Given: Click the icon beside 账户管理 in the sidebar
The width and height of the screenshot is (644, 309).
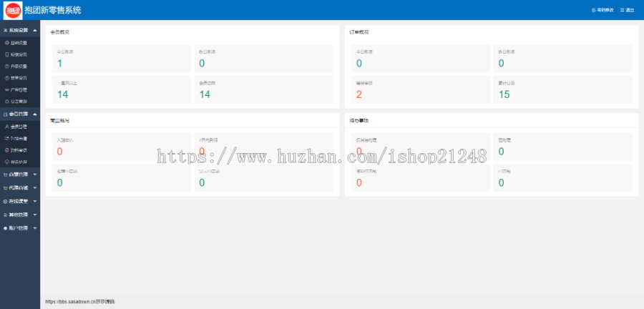Looking at the screenshot, I should click(x=6, y=227).
